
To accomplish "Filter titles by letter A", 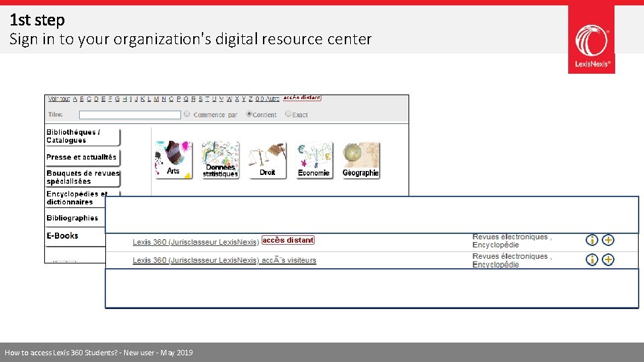I will (75, 99).
